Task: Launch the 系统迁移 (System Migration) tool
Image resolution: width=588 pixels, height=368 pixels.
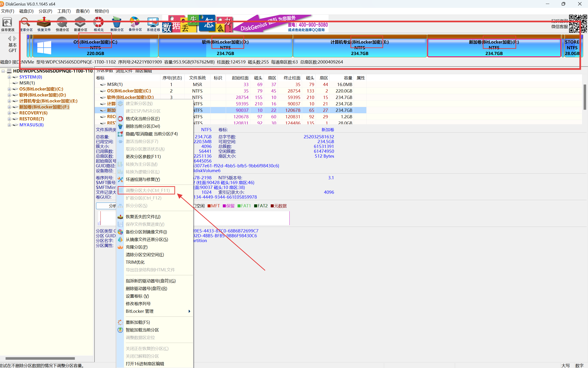Action: coord(153,24)
